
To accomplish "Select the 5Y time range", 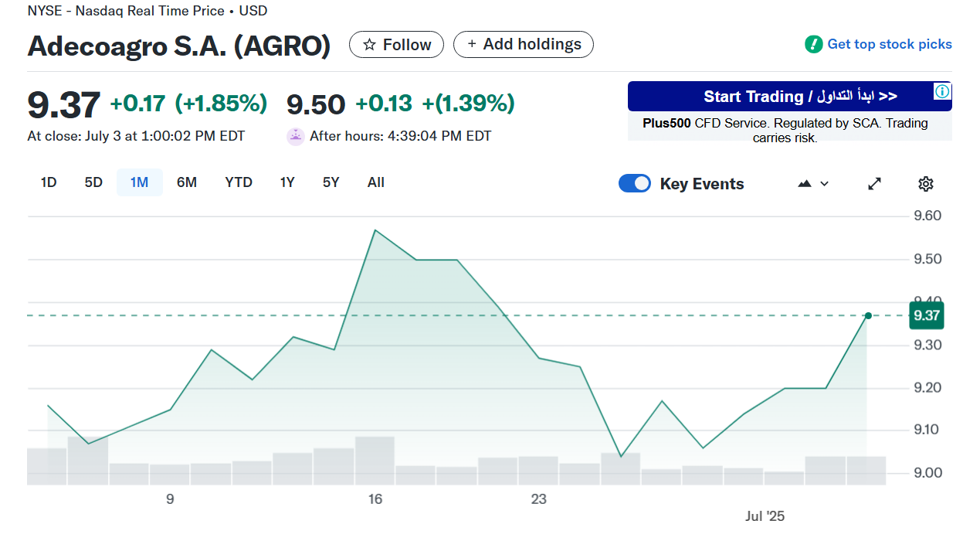I will pyautogui.click(x=331, y=182).
